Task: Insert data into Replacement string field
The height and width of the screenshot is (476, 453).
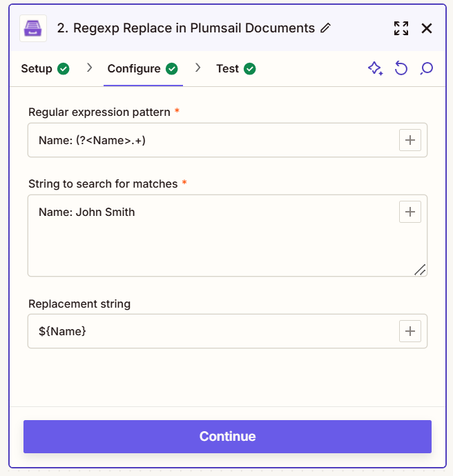Action: point(410,331)
